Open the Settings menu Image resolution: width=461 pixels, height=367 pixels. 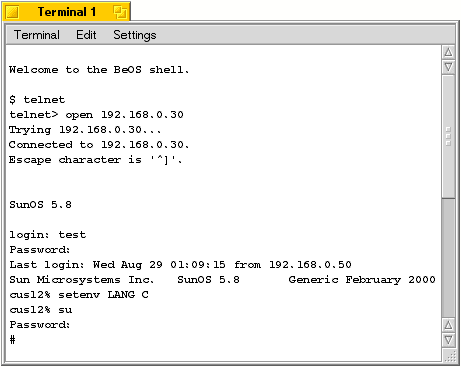point(135,35)
